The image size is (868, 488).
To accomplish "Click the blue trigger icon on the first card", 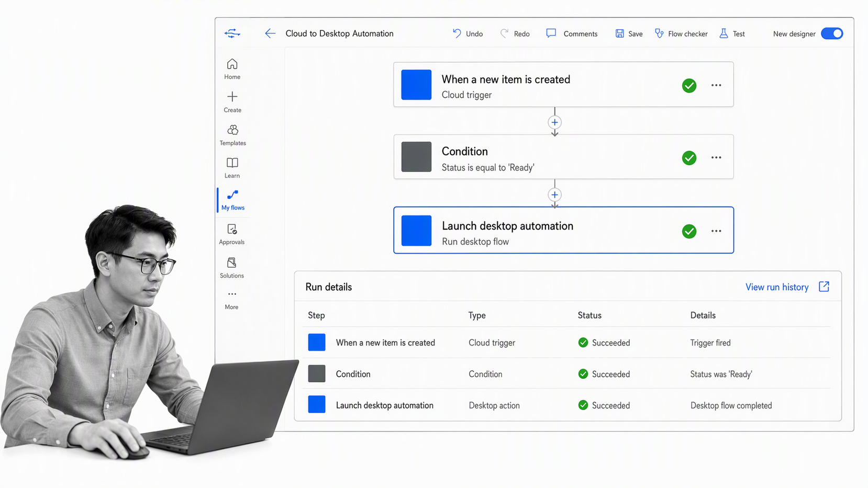I will pos(416,85).
